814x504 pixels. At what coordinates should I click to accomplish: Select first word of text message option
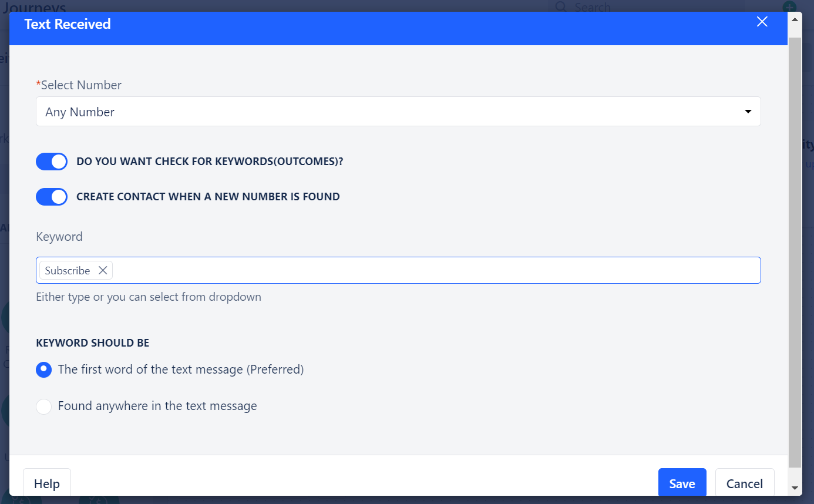coord(44,369)
